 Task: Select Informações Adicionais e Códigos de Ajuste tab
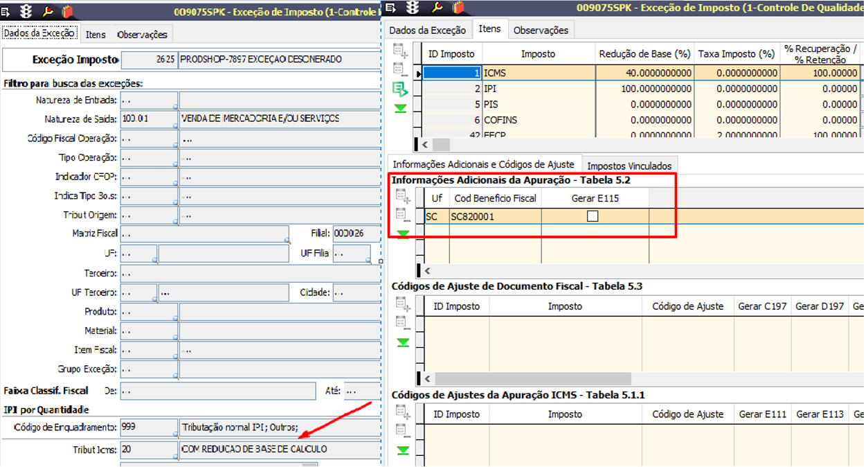pyautogui.click(x=484, y=164)
